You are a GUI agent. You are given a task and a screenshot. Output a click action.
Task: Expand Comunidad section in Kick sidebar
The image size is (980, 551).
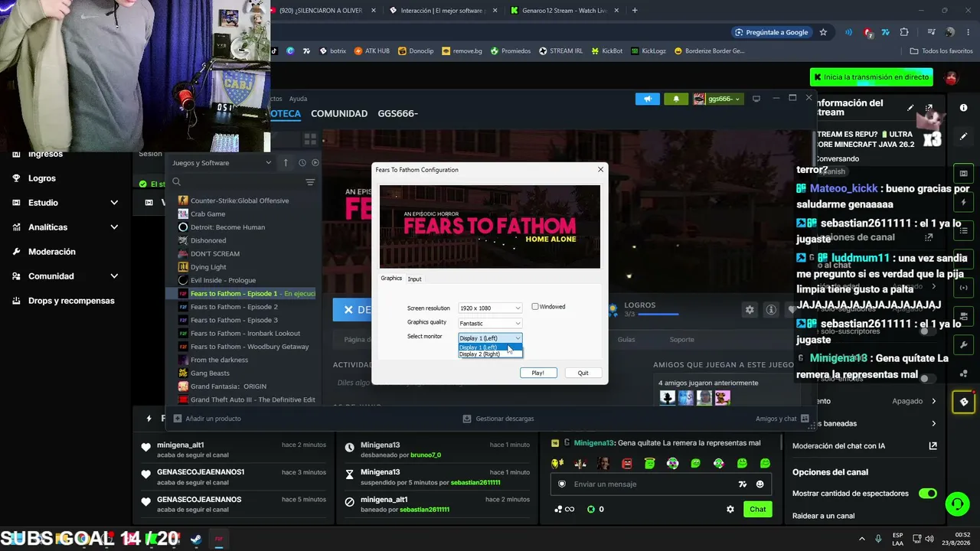pos(114,276)
